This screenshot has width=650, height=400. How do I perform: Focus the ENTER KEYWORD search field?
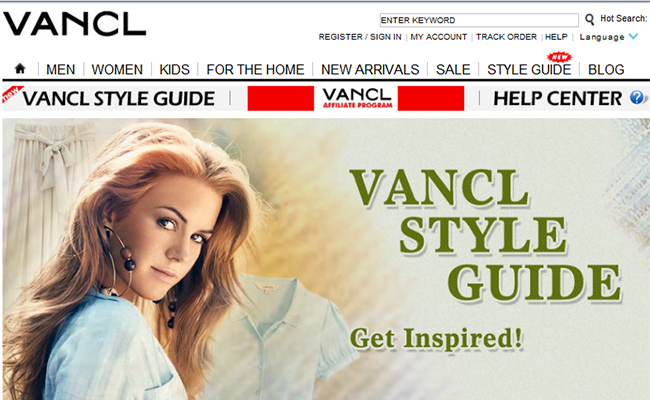point(479,20)
